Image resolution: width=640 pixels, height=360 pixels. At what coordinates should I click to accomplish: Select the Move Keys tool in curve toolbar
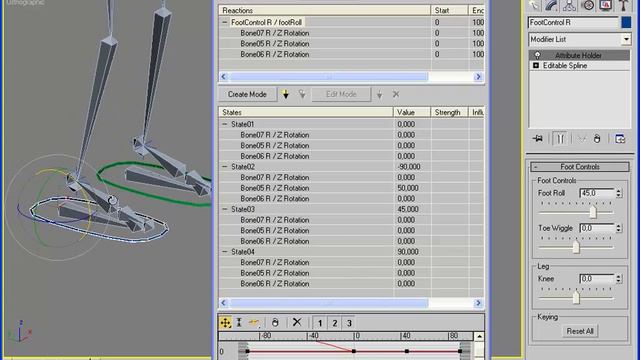point(225,322)
